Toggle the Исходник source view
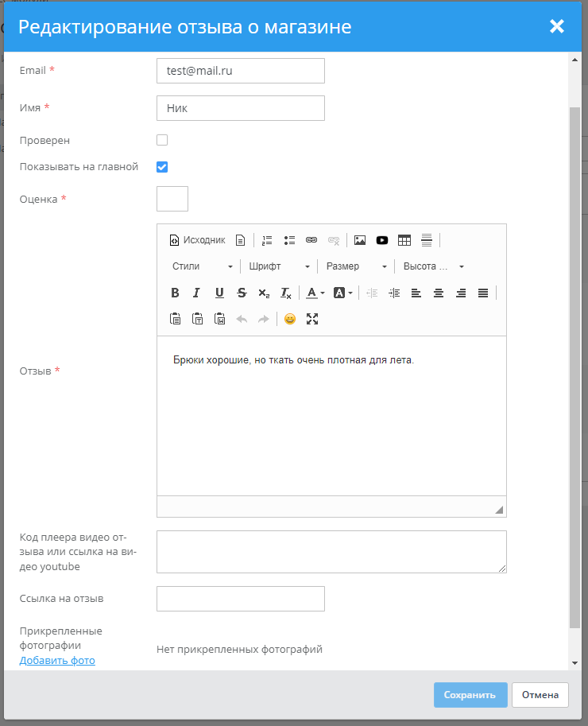 click(197, 240)
